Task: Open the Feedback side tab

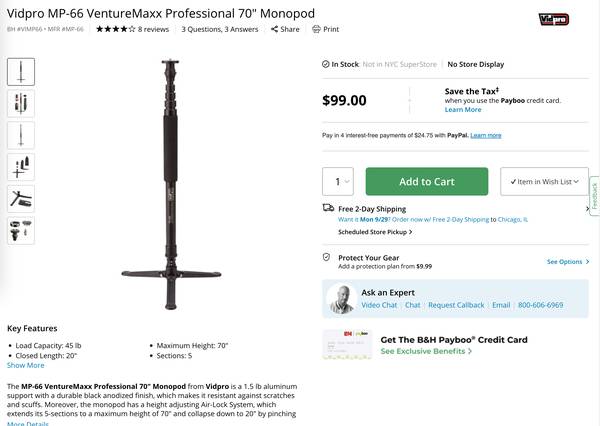Action: click(x=594, y=195)
